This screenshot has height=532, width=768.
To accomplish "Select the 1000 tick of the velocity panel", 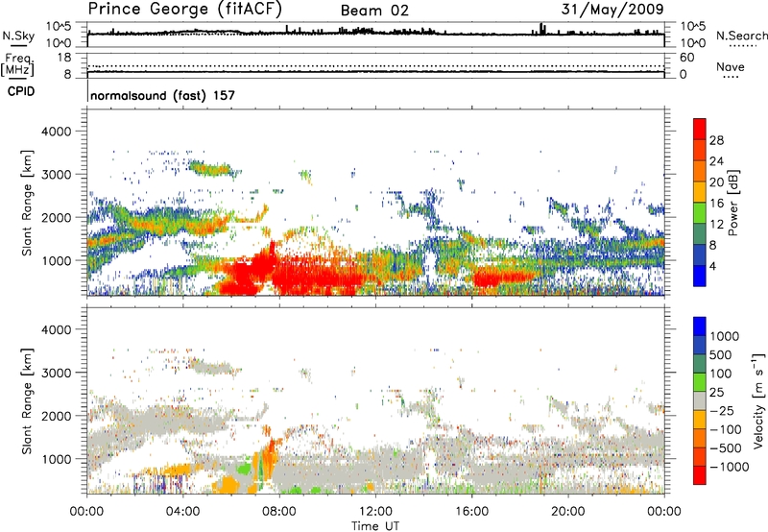I will [57, 459].
